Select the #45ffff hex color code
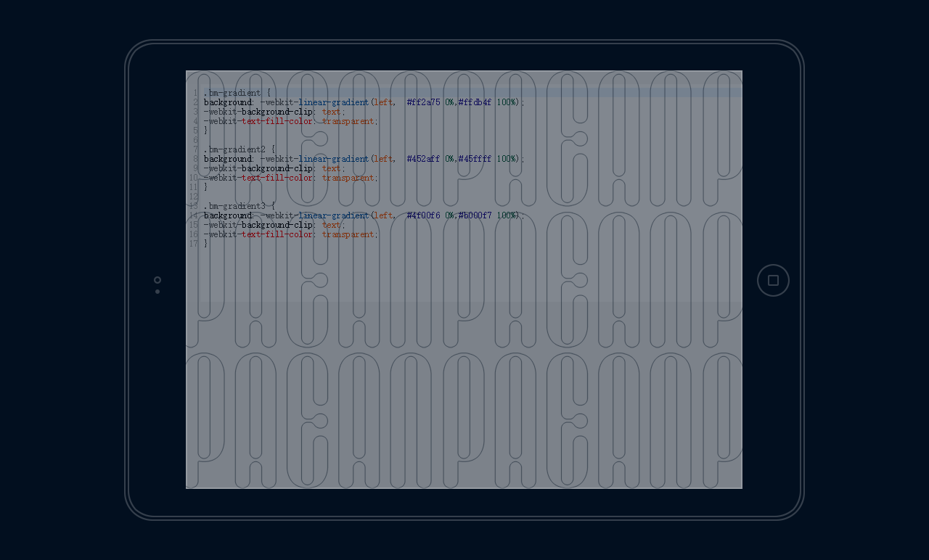 (x=475, y=159)
